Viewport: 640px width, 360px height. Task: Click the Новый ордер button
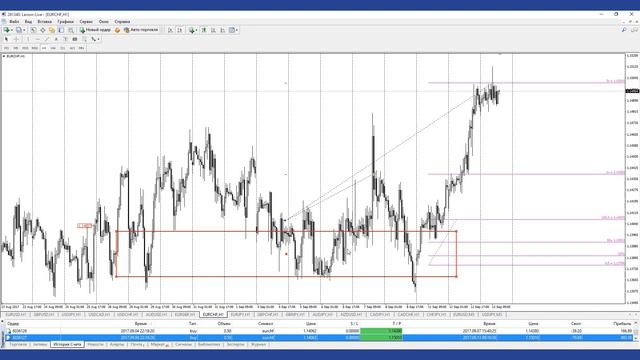95,30
